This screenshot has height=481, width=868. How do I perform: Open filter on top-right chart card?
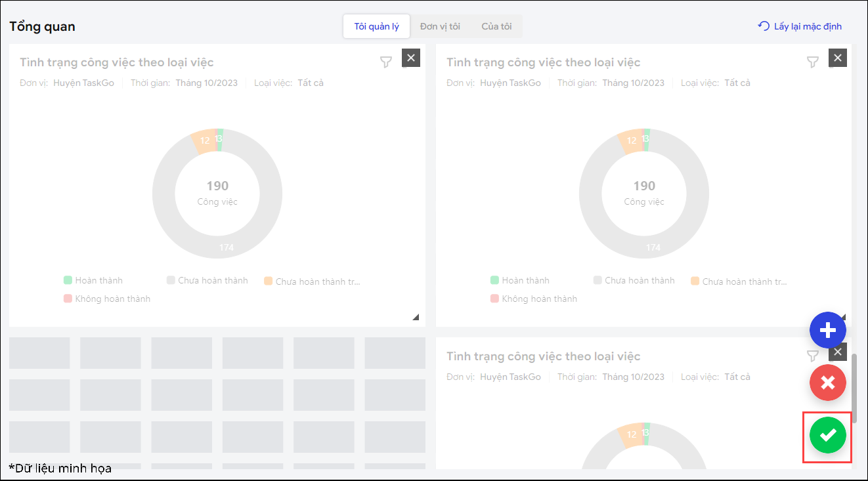813,62
